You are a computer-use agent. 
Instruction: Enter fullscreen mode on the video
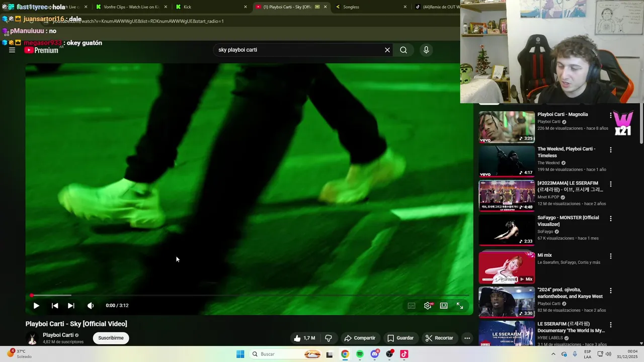pyautogui.click(x=460, y=306)
